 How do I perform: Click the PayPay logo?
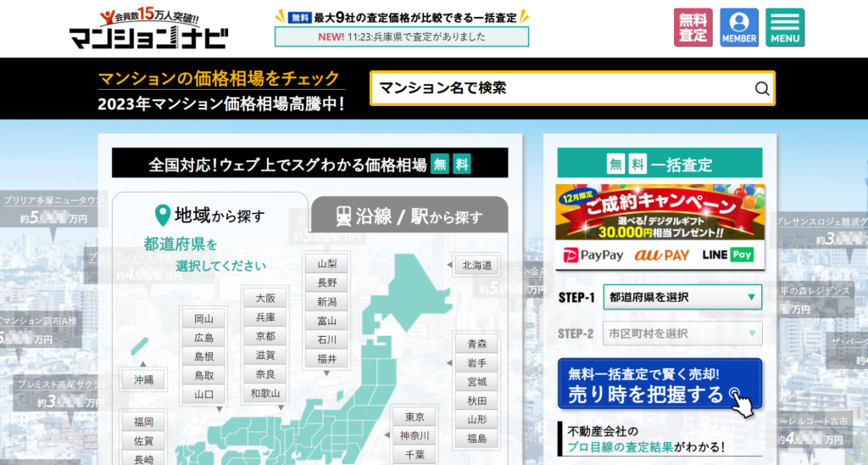(593, 255)
